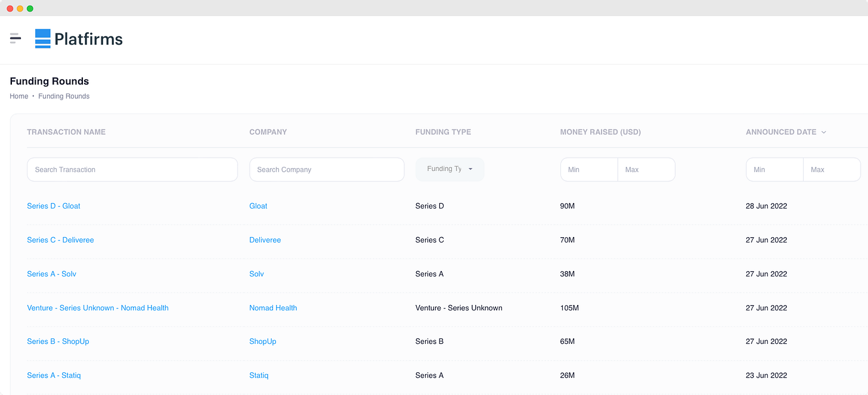The height and width of the screenshot is (395, 868).
Task: Click the 23 Jun 2022 date cell
Action: (766, 375)
